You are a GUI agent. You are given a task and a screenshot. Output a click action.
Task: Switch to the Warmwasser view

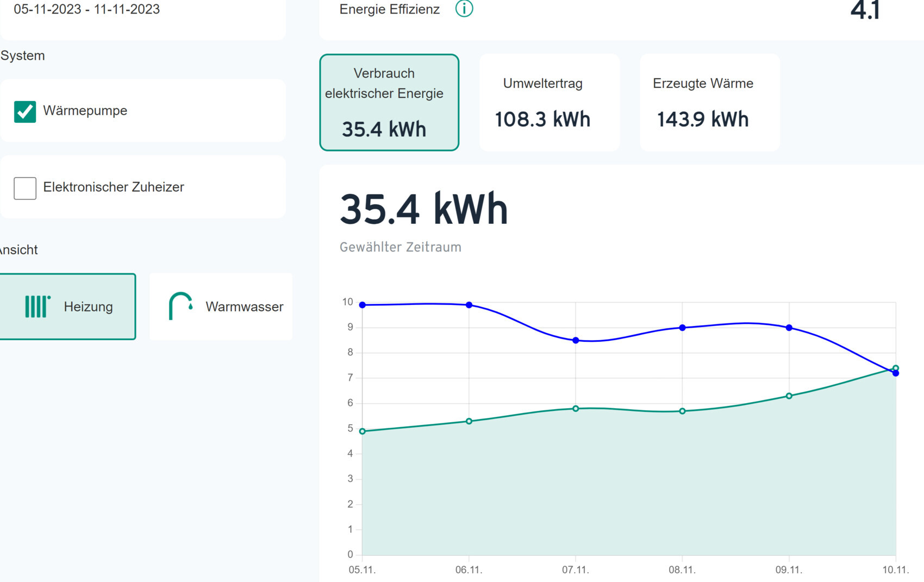pos(221,306)
